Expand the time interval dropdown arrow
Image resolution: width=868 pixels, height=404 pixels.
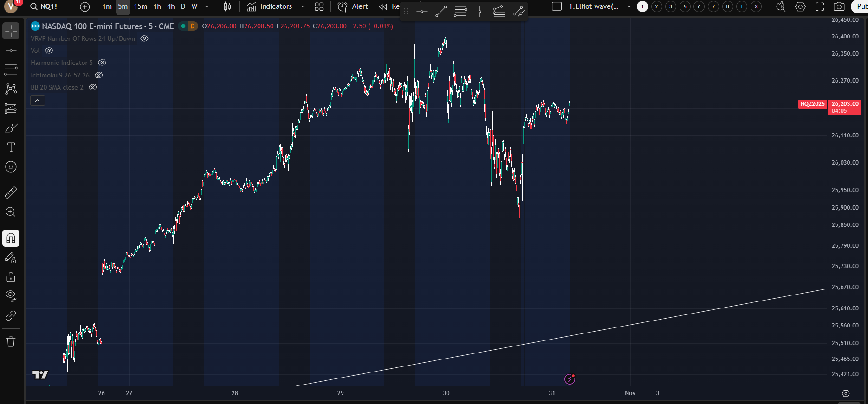click(x=207, y=6)
